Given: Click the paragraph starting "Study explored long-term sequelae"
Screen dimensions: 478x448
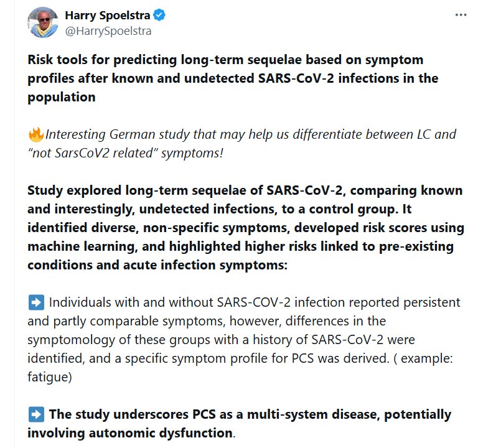Looking at the screenshot, I should click(245, 190).
